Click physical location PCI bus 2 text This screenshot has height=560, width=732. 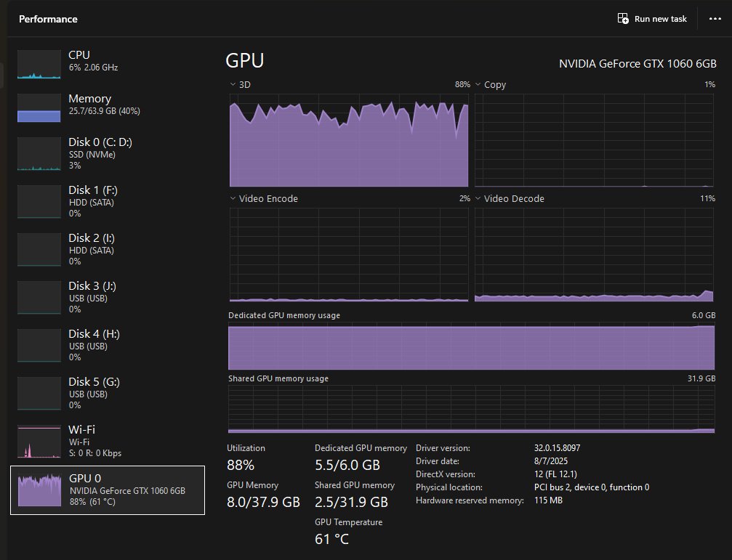[x=592, y=487]
